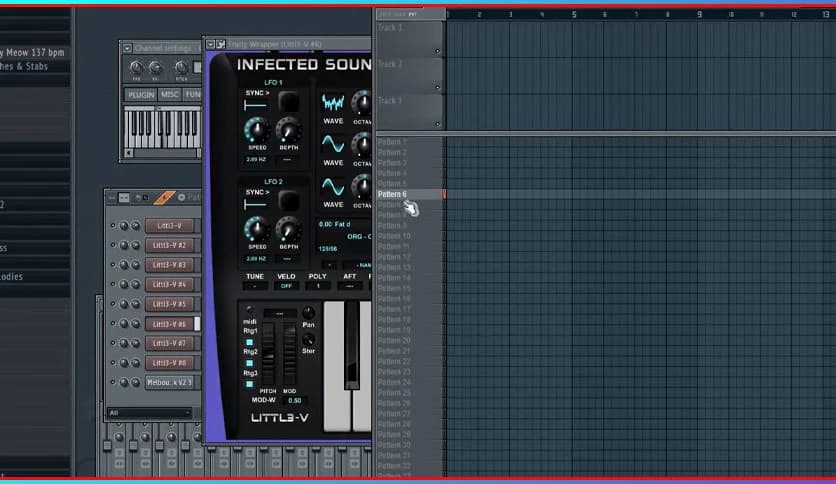The width and height of the screenshot is (836, 484).
Task: Pick the top noisy WAVE shape icon
Action: [x=333, y=103]
